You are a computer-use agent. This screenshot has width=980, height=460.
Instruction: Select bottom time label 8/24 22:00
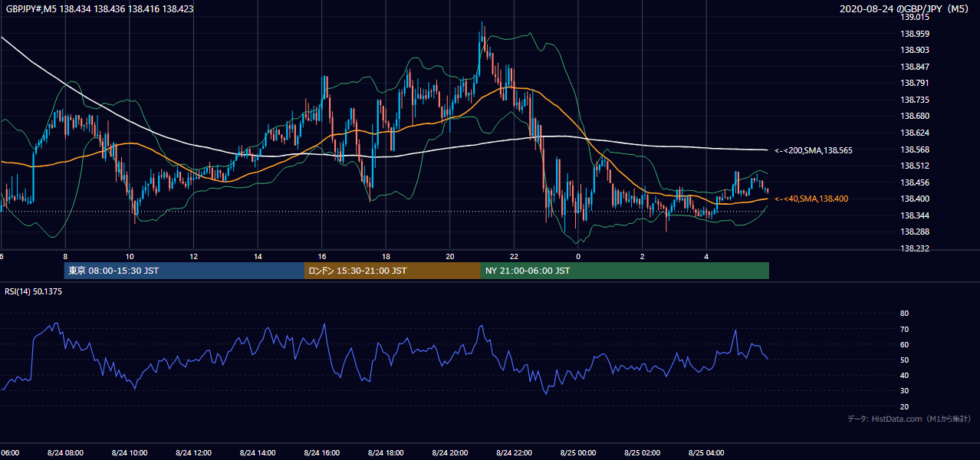[x=514, y=453]
